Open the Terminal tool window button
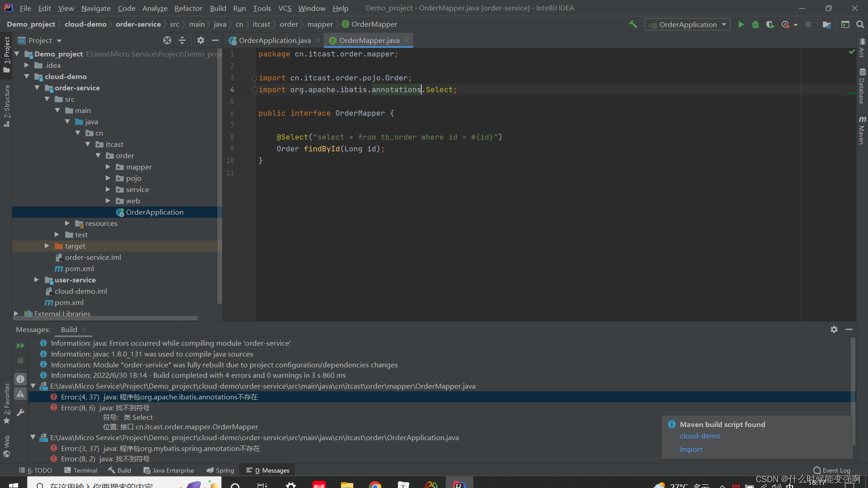Image resolution: width=868 pixels, height=488 pixels. 80,470
